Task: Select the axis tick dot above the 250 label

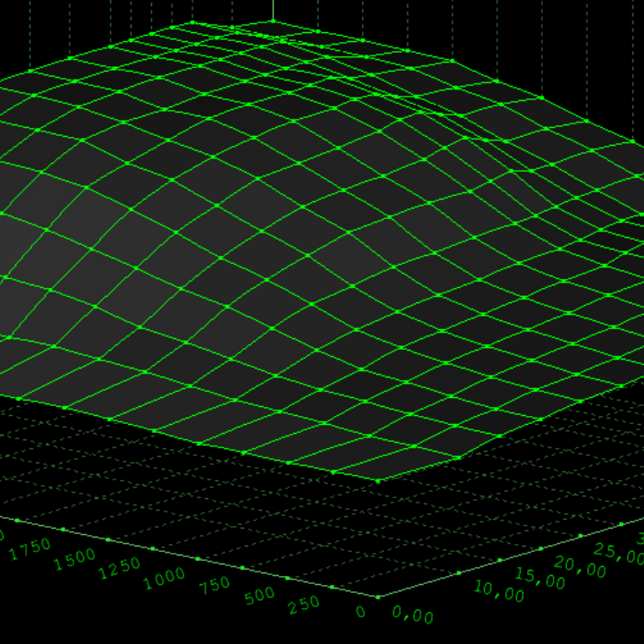Action: point(332,587)
